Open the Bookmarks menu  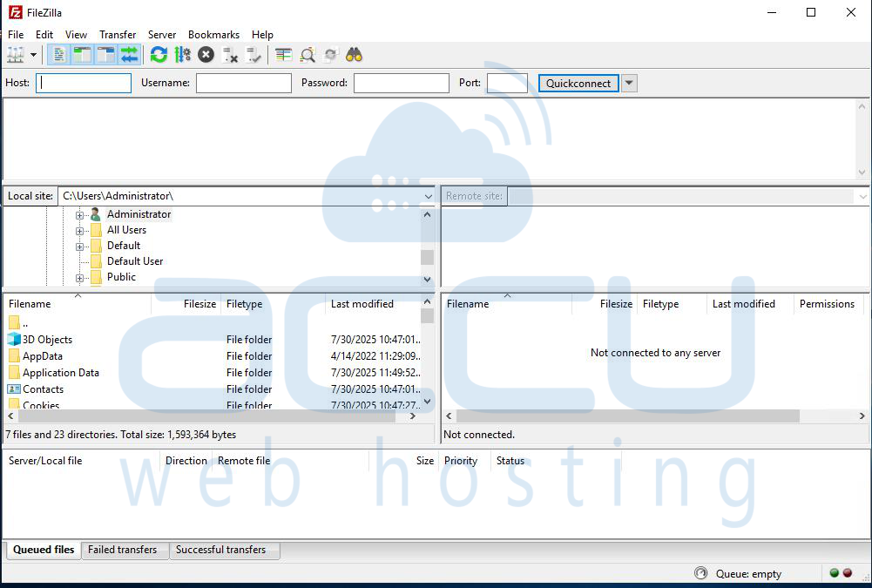[213, 35]
